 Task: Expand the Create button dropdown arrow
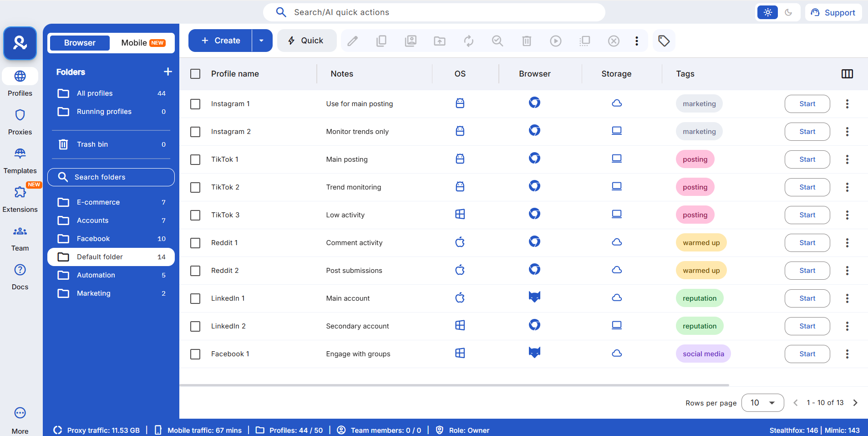261,41
